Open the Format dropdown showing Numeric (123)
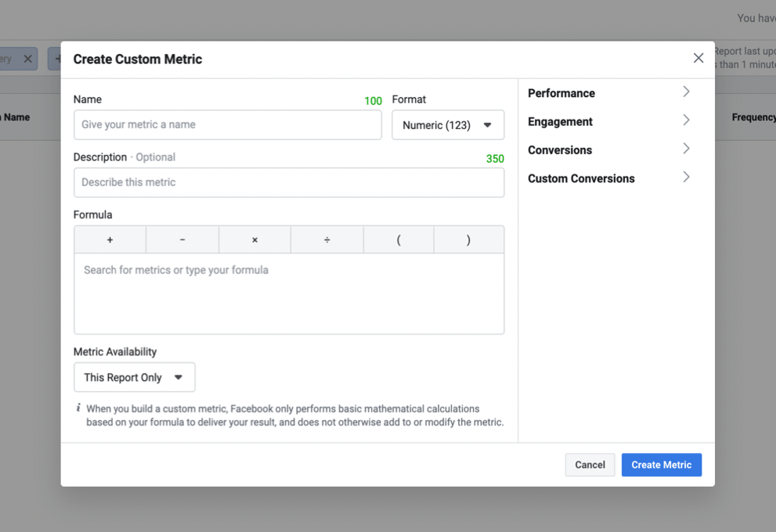 coord(448,125)
